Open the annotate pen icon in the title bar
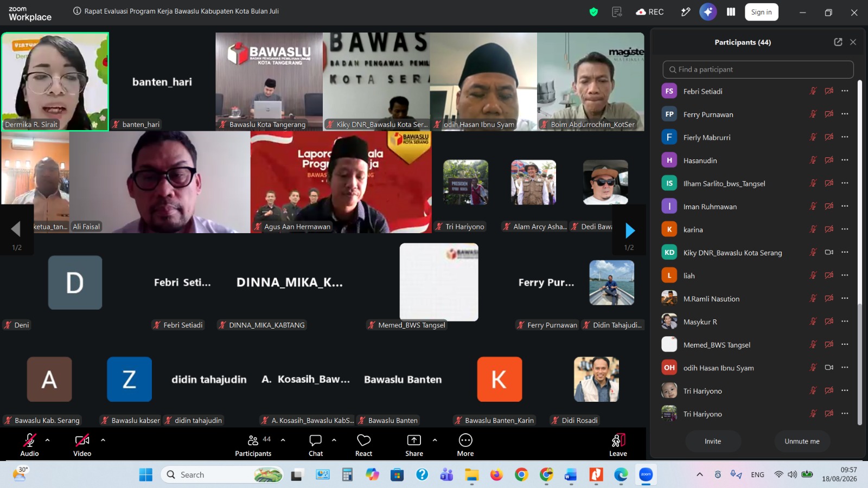The height and width of the screenshot is (488, 868). pos(686,12)
